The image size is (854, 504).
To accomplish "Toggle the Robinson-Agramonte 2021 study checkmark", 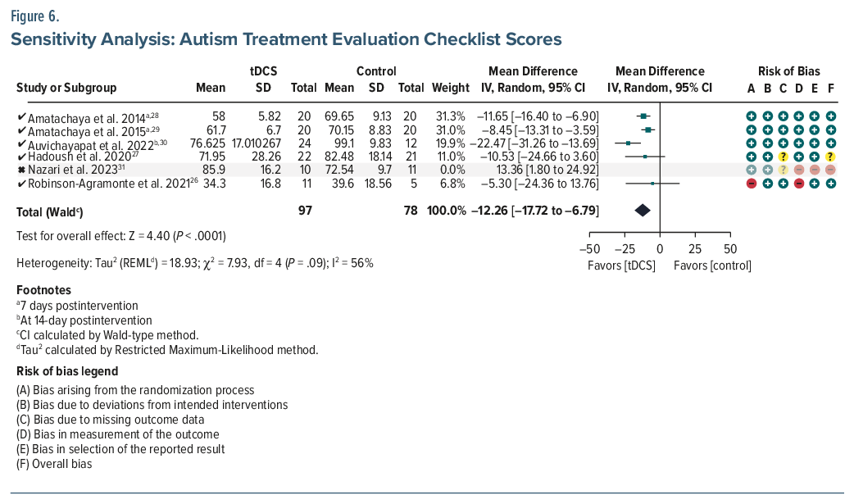I will click(x=20, y=184).
